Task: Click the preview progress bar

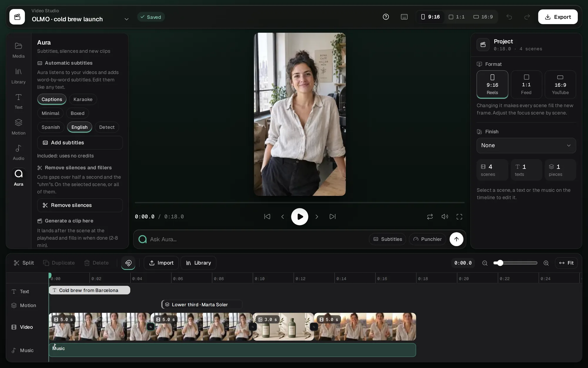Action: (300, 203)
